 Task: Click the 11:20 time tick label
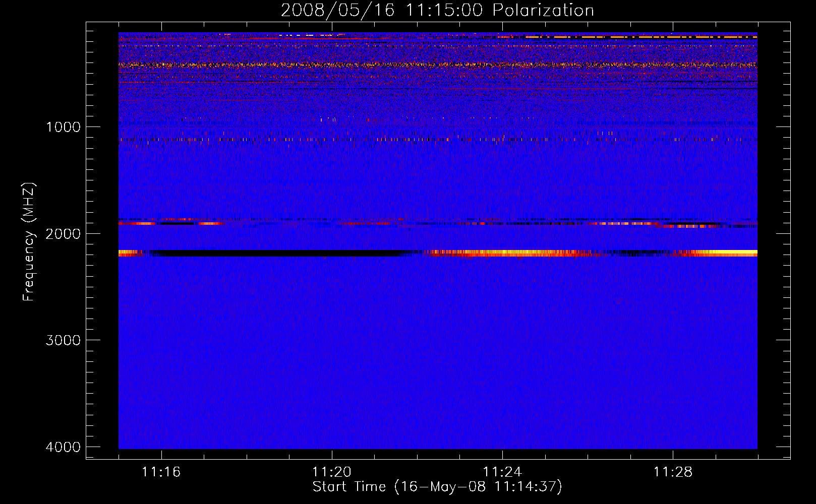pos(332,472)
